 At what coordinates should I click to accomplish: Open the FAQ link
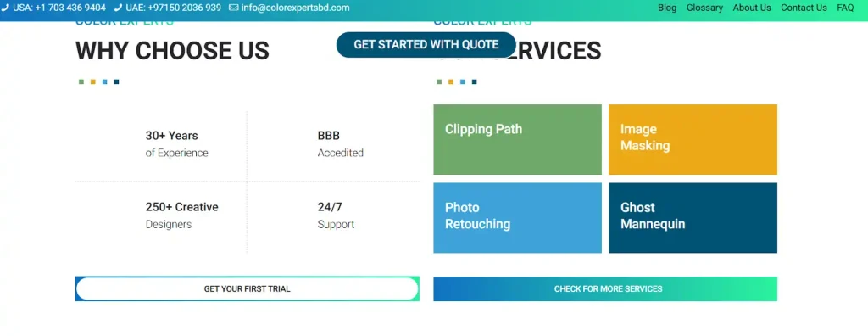click(x=845, y=8)
